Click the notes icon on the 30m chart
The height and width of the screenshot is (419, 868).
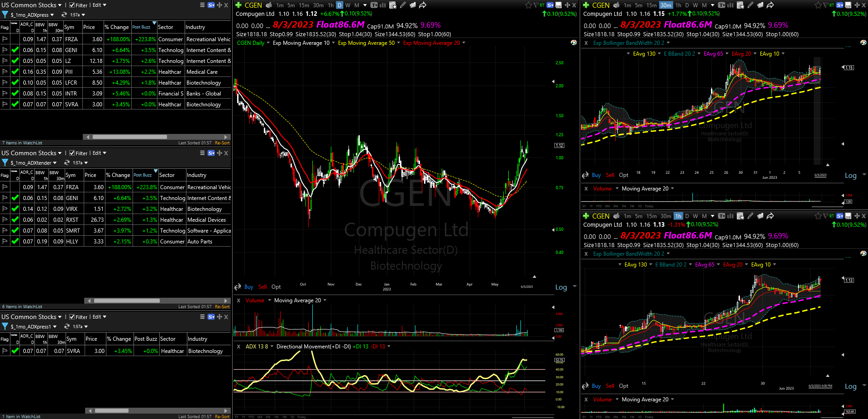(x=760, y=5)
